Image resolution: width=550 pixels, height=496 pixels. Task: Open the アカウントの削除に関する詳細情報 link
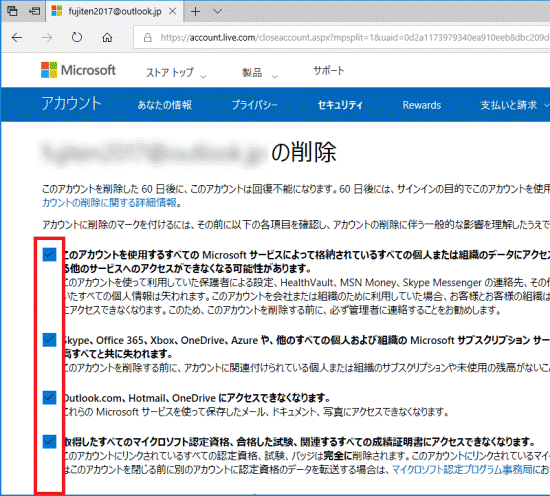tap(109, 202)
